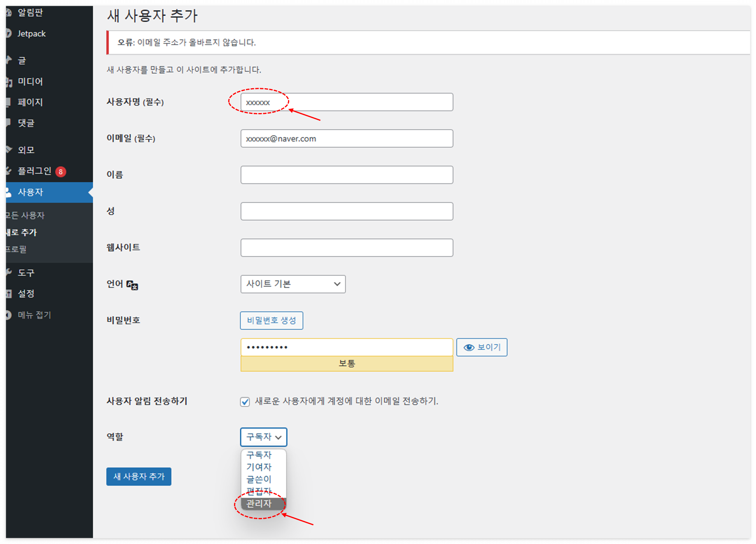Click the plugins update count badge 8
756x544 pixels.
click(x=61, y=171)
